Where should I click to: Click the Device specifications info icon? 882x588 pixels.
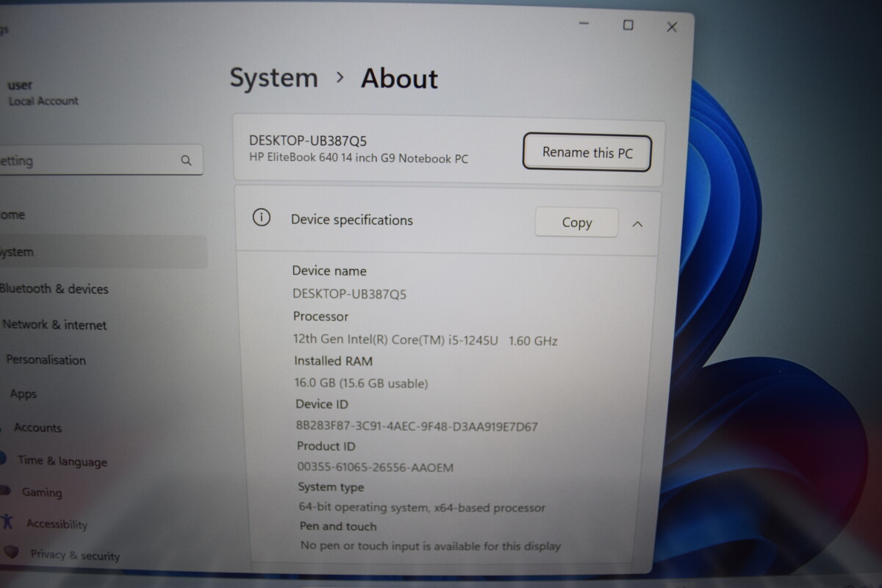click(261, 218)
